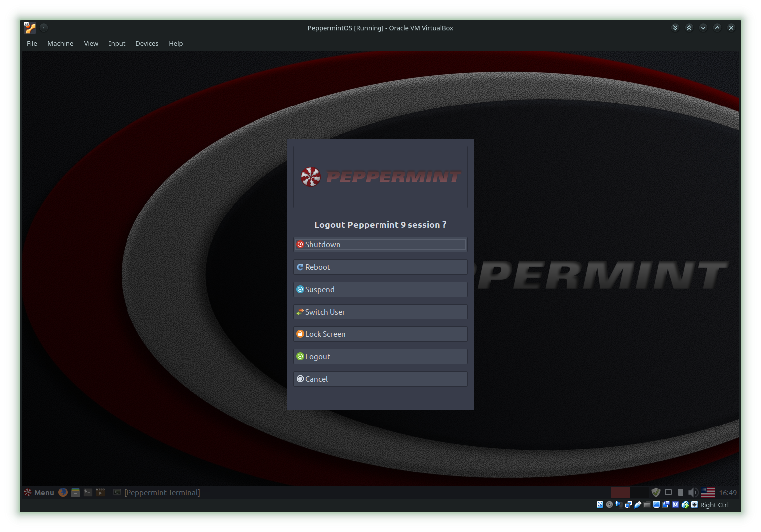Click VirtualBox shared folders status icon

pos(647,505)
